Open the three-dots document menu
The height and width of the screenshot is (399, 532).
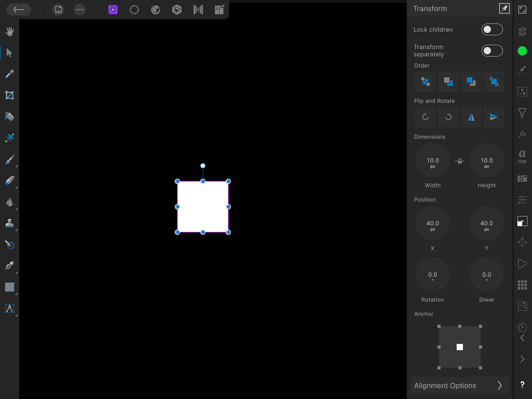coord(79,10)
